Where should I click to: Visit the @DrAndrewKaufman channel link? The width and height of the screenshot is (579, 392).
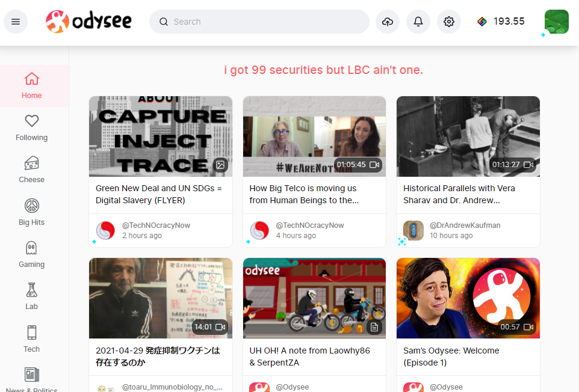point(465,225)
